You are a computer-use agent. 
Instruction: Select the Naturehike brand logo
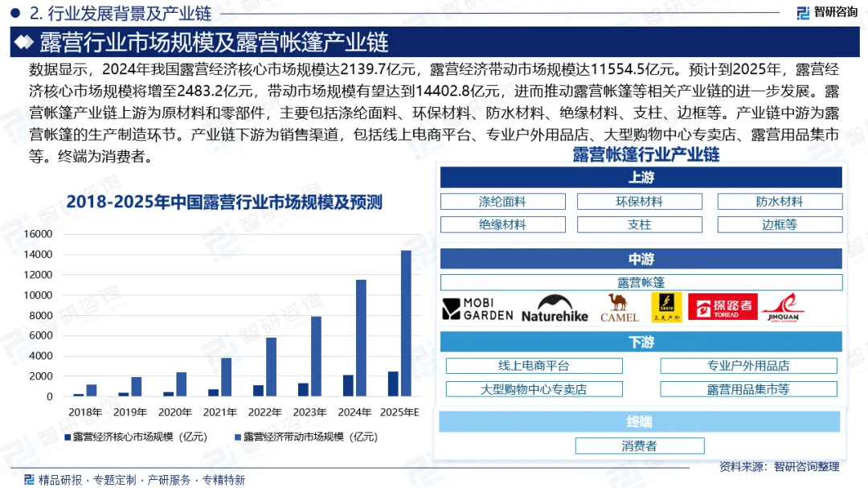(555, 309)
